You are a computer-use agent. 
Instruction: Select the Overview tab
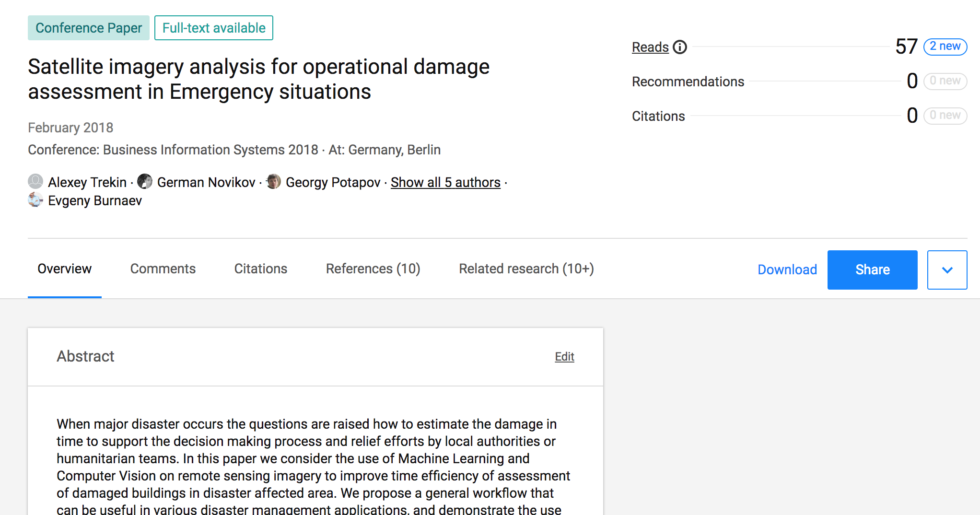65,269
